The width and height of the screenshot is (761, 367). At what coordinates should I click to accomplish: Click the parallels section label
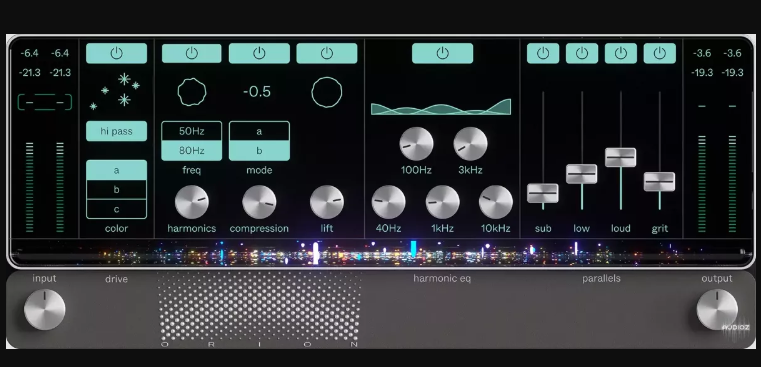(601, 279)
